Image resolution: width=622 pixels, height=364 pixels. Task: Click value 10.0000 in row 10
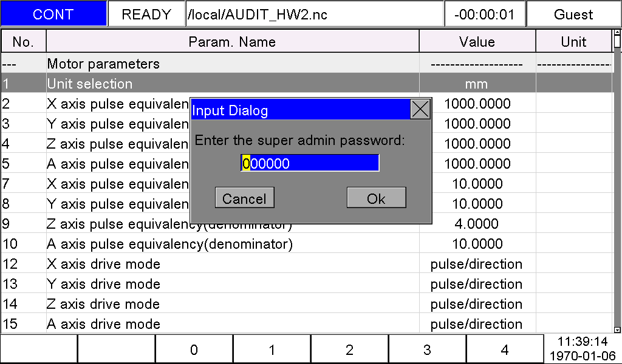point(477,244)
